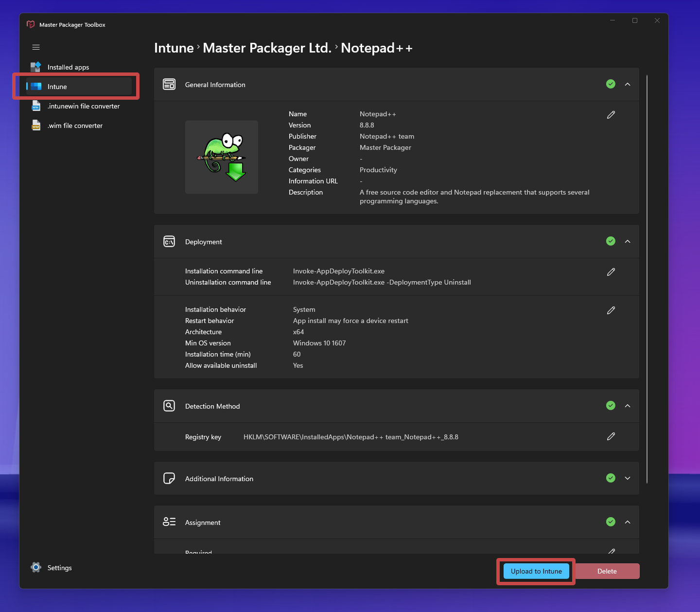Collapse the General Information section

pyautogui.click(x=628, y=84)
